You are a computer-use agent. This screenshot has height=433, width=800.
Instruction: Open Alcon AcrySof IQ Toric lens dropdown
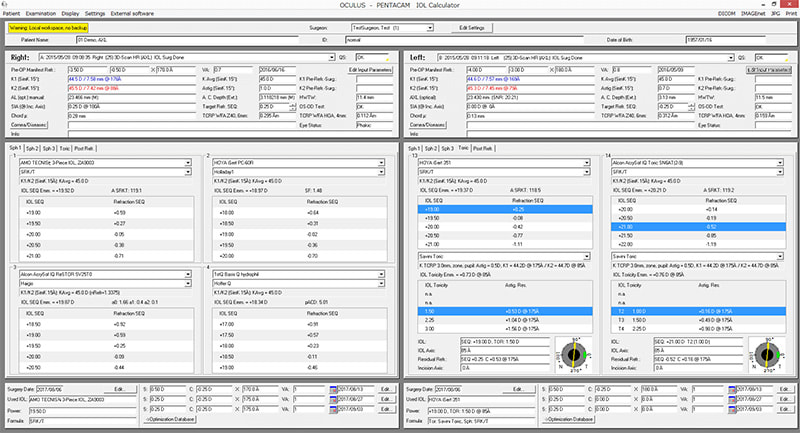(780, 163)
